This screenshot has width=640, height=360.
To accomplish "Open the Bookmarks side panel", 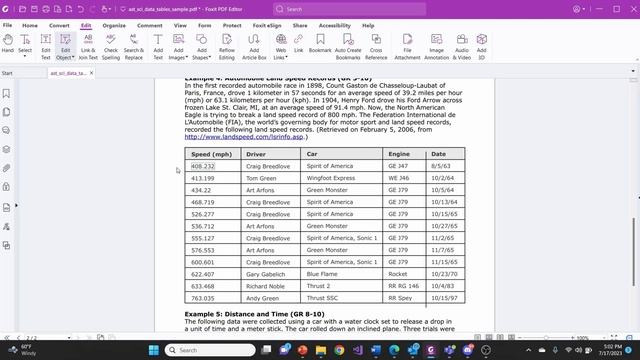I will point(7,93).
